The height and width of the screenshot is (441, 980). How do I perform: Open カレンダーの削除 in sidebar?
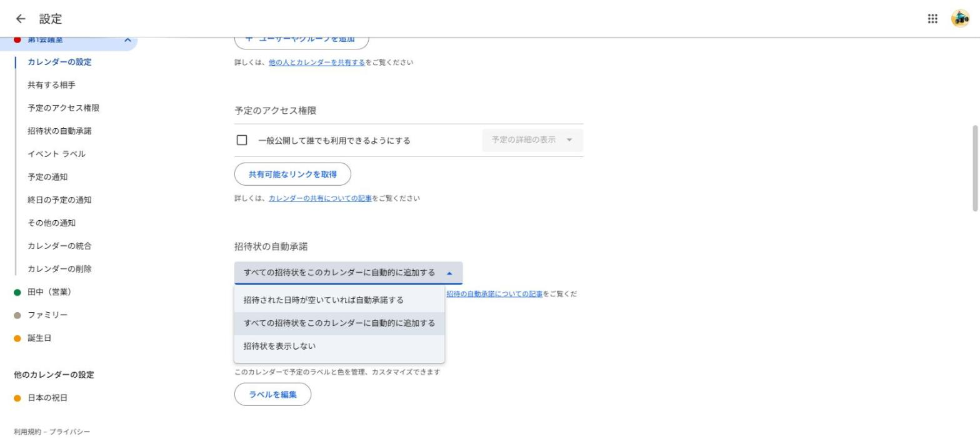tap(59, 269)
